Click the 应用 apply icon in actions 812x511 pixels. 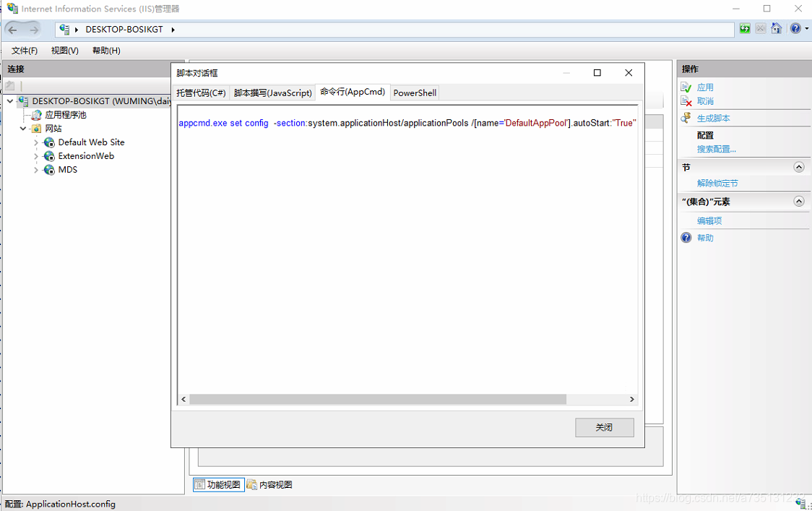[686, 87]
